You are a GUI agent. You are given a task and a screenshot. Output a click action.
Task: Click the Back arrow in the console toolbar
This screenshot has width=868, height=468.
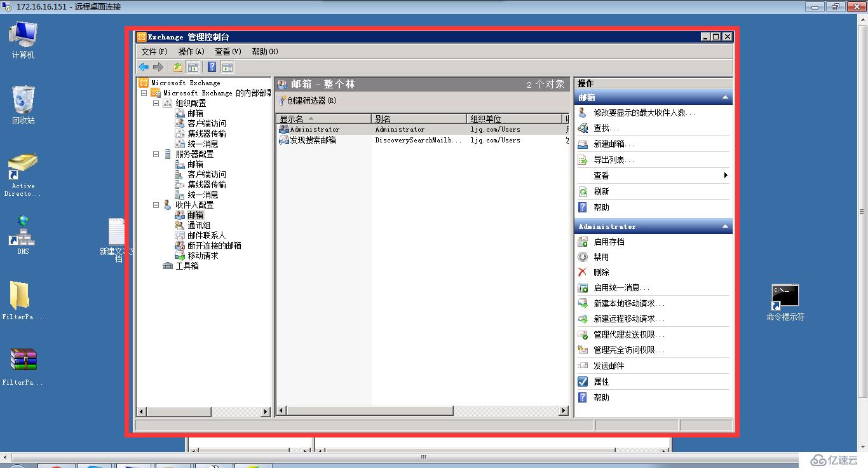[x=144, y=67]
